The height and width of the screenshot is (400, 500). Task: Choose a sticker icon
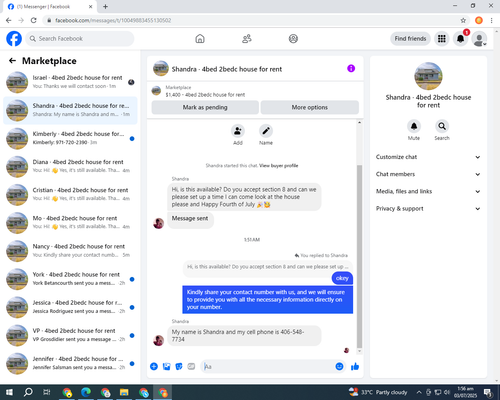point(179,367)
